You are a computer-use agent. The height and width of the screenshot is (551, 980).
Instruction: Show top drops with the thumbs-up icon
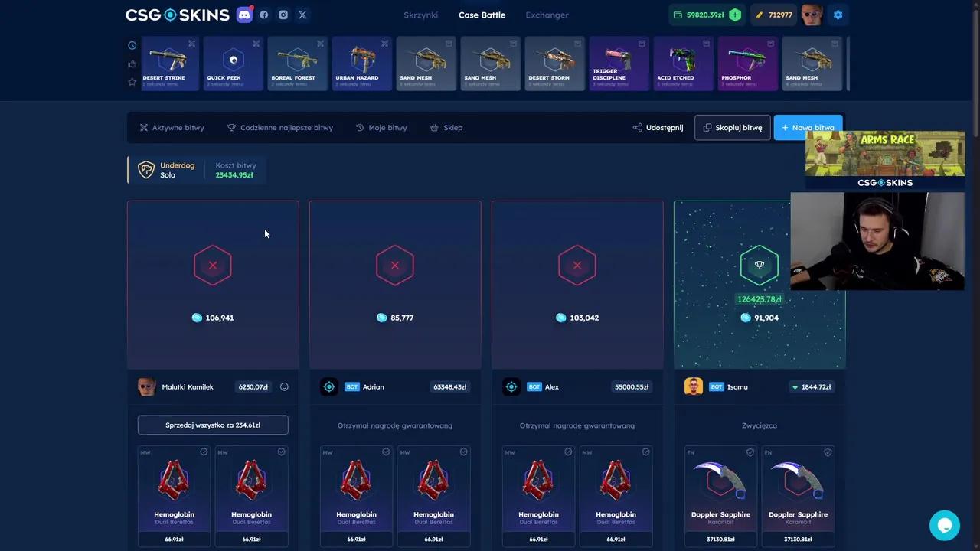[132, 64]
